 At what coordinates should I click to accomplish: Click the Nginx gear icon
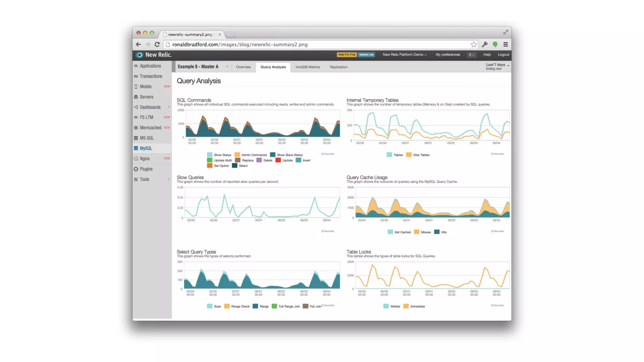(x=136, y=159)
